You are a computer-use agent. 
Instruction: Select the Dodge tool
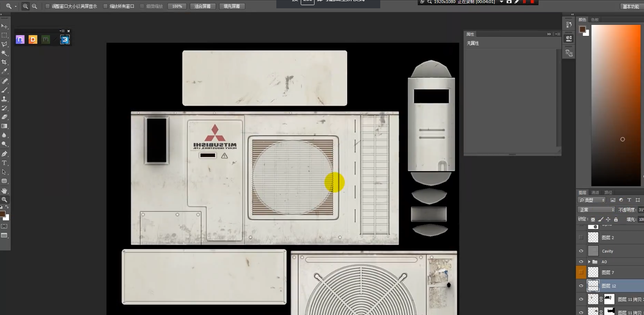[4, 144]
